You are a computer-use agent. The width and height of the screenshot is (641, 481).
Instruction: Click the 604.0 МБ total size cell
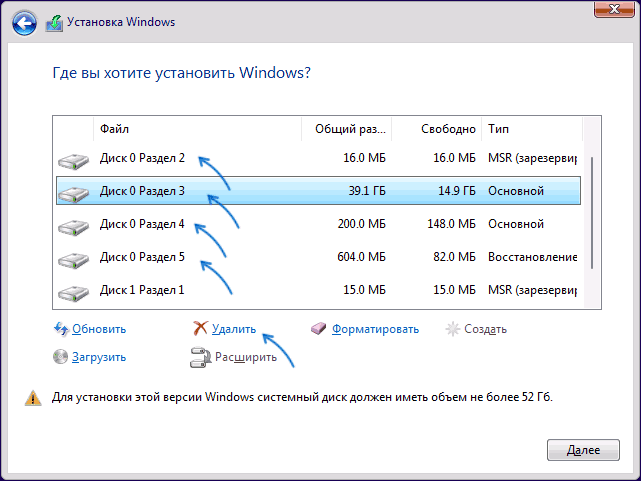tap(361, 257)
